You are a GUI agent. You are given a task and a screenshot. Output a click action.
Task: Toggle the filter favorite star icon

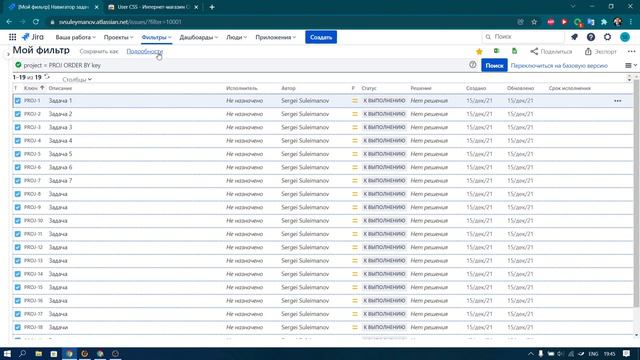(479, 51)
